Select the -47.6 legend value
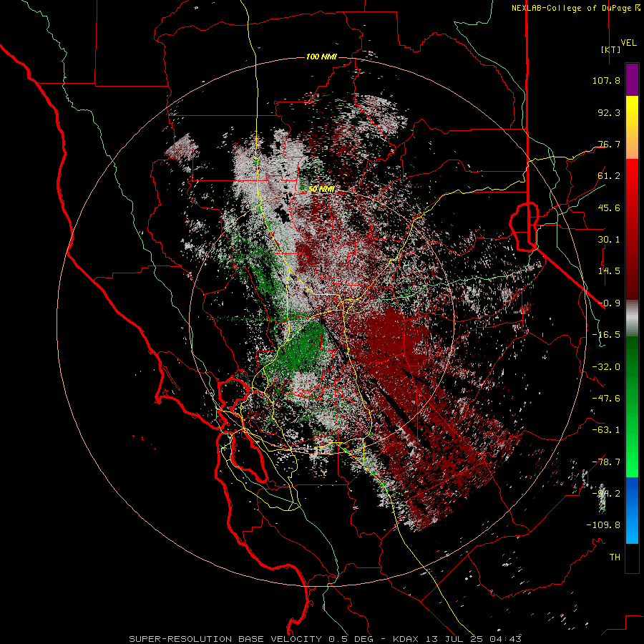 tap(606, 399)
